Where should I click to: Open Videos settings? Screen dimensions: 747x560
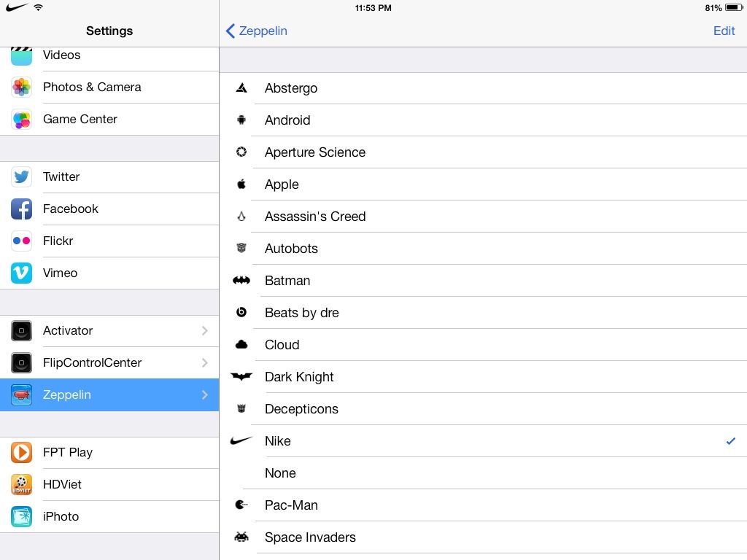(x=109, y=59)
